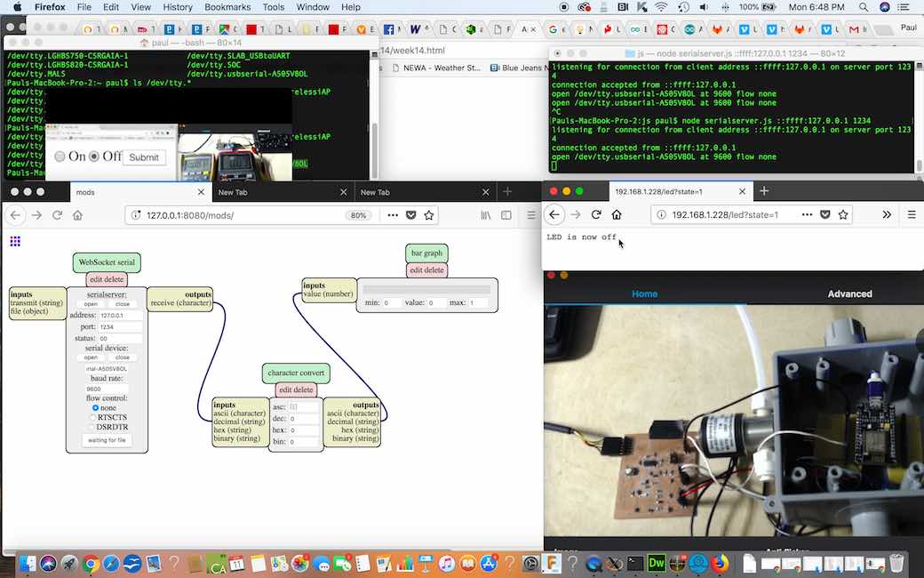Reload the mods page
924x578 pixels.
(x=57, y=215)
